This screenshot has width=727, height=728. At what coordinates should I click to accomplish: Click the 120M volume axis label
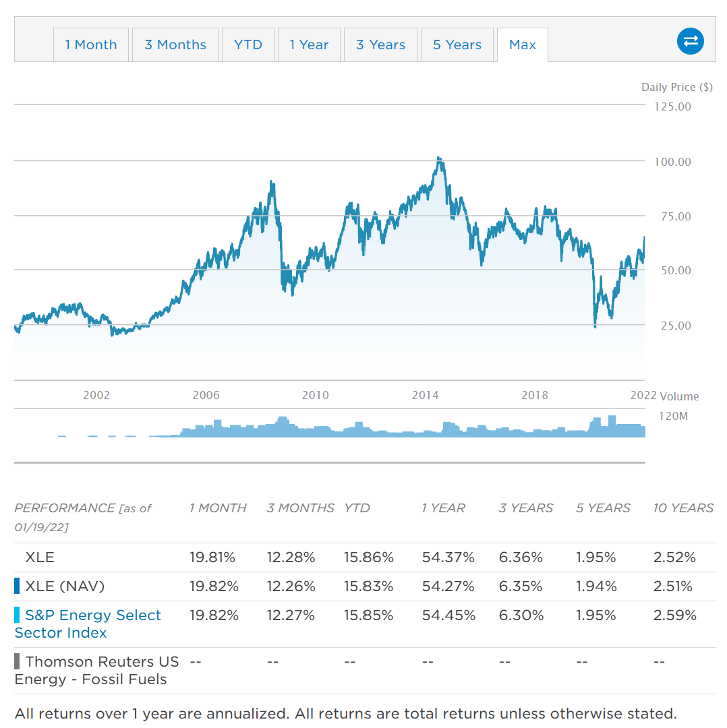[673, 416]
